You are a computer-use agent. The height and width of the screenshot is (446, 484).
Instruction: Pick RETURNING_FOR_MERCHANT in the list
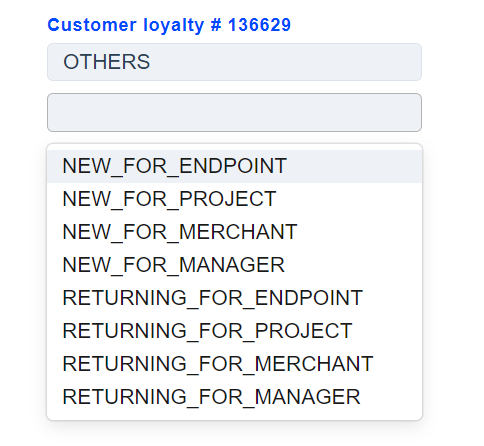coord(234,364)
